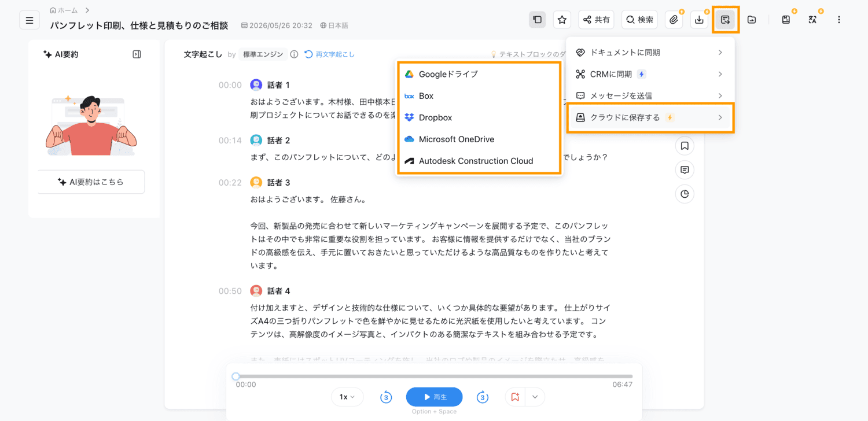Open the paperclip attachment icon

674,20
